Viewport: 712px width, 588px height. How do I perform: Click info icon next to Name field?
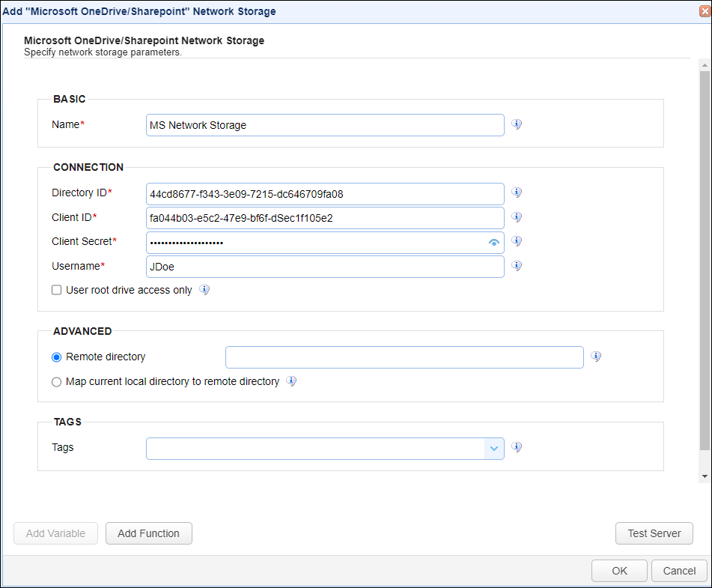[517, 124]
